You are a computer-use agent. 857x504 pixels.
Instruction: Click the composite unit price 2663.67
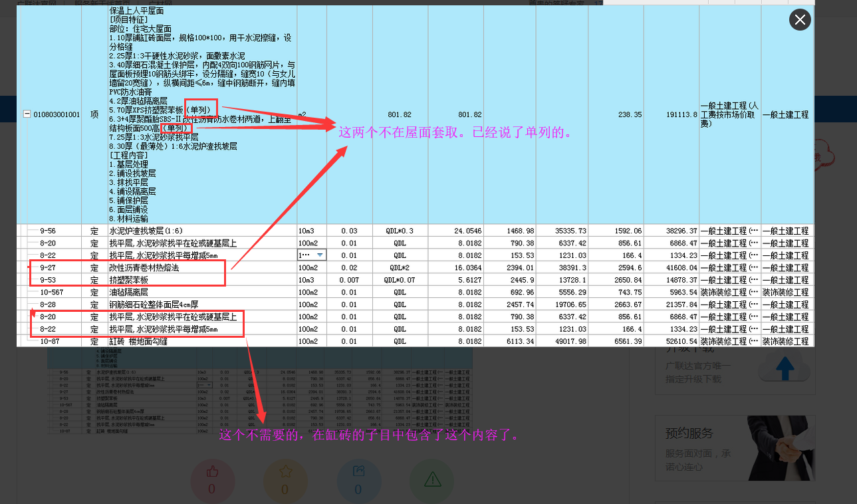(x=628, y=305)
